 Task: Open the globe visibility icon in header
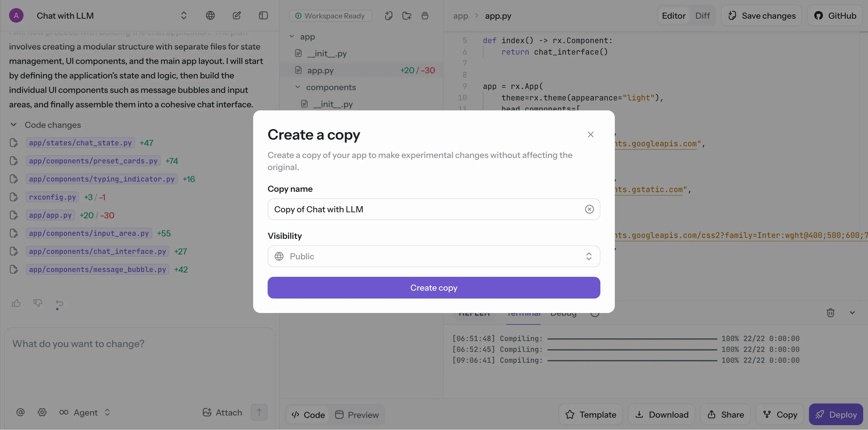click(210, 15)
